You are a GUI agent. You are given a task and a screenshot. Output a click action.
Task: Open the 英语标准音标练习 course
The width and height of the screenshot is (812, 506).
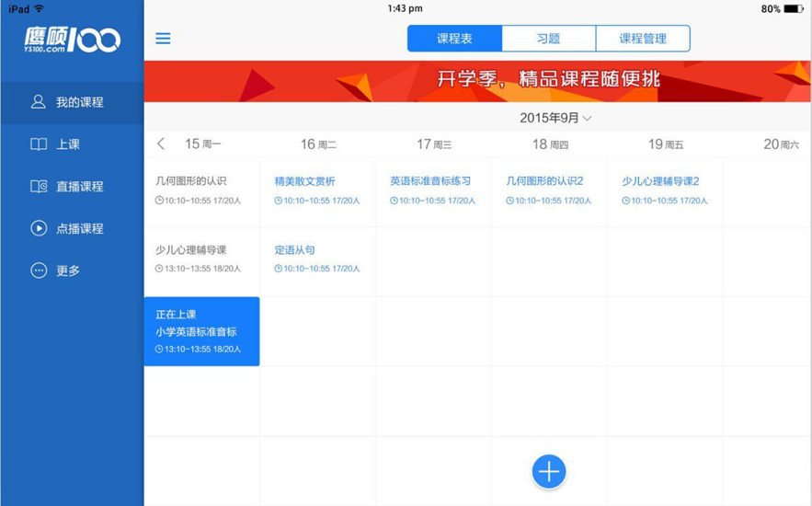click(430, 181)
